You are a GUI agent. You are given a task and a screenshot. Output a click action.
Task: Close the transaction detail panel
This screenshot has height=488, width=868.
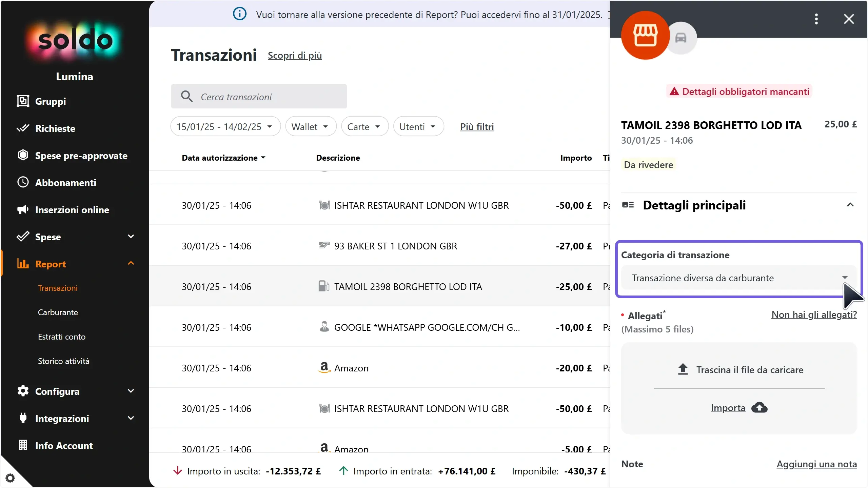pos(849,19)
